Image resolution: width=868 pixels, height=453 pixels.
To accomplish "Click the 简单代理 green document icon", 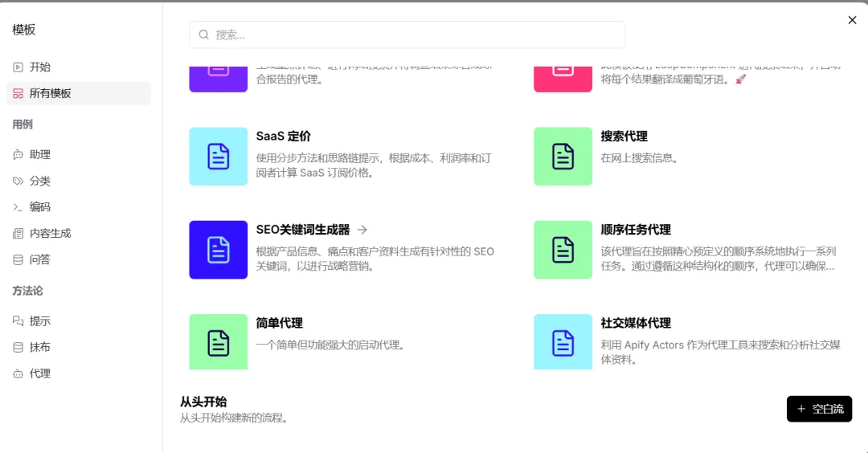I will 218,342.
